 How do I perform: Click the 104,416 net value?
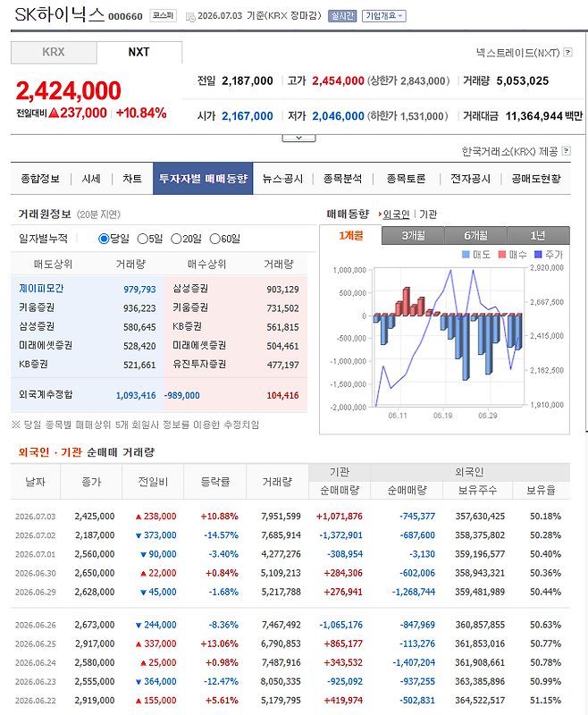pyautogui.click(x=282, y=396)
